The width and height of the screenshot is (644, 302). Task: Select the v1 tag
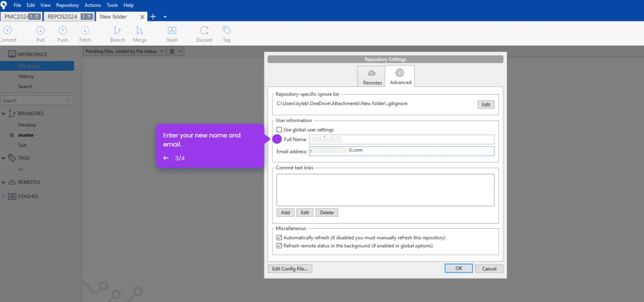click(x=21, y=170)
